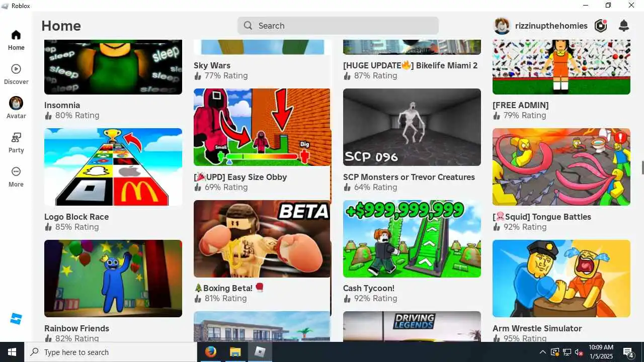Screen dimensions: 644x362
Task: Open the Insomnia game thumbnail
Action: 113,67
